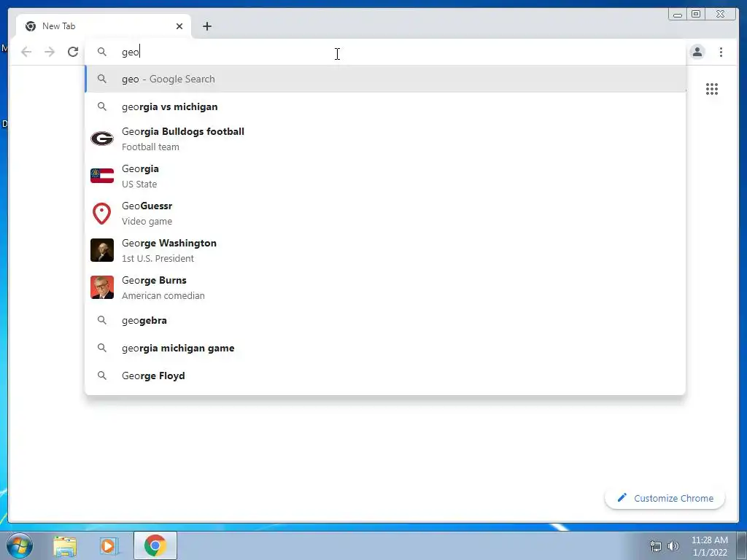Image resolution: width=747 pixels, height=560 pixels.
Task: Click 'US State' subtitle text
Action: point(139,184)
